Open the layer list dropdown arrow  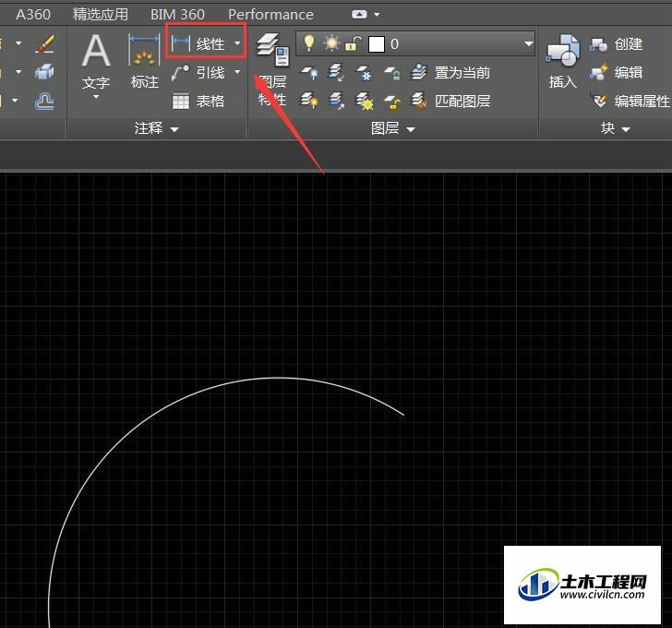(x=529, y=43)
